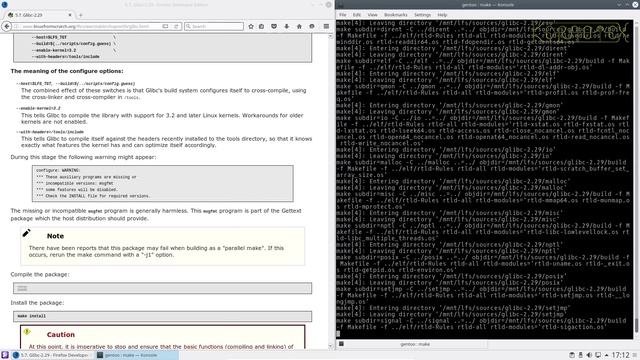
Task: Open the Firefox downloads arrow
Action: [x=287, y=26]
